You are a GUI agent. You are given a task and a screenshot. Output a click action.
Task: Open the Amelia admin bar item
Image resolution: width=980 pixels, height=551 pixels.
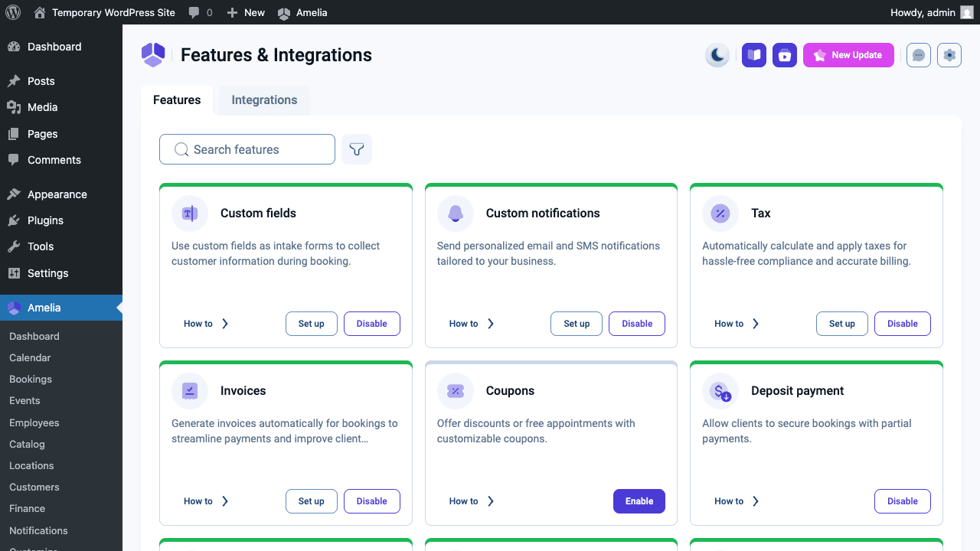click(302, 12)
